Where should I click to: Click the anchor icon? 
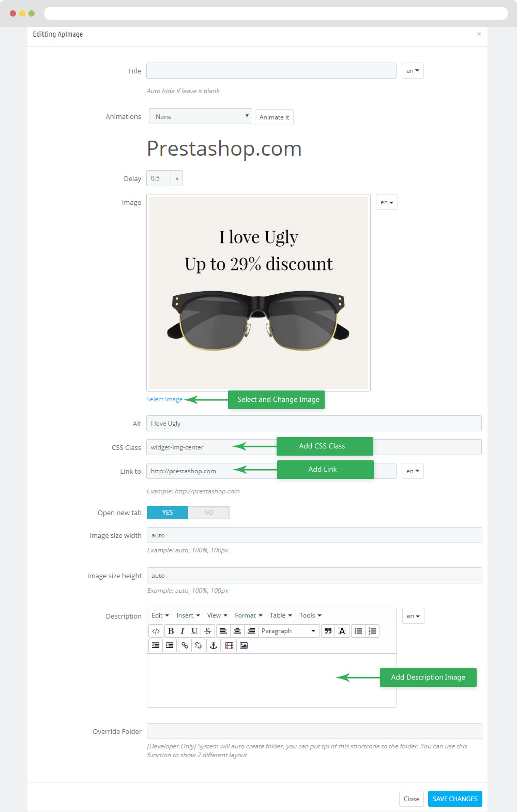(x=213, y=645)
